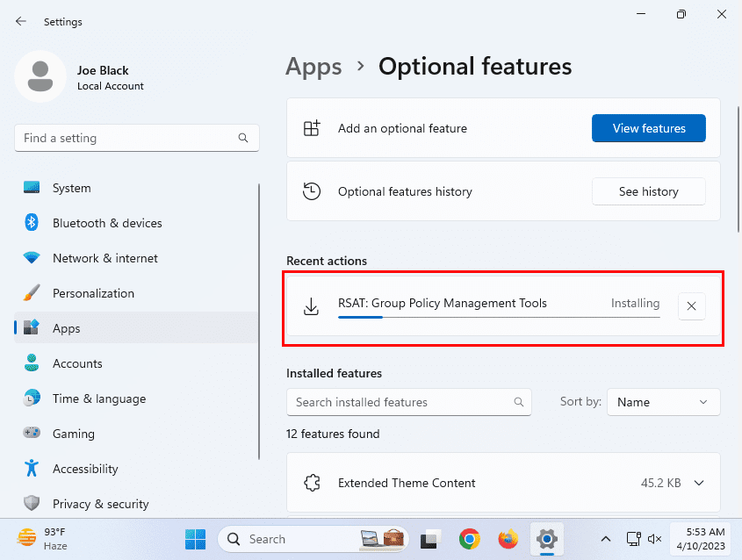Click the sidebar navigation scrollbar
Image resolution: width=742 pixels, height=560 pixels.
[x=259, y=321]
